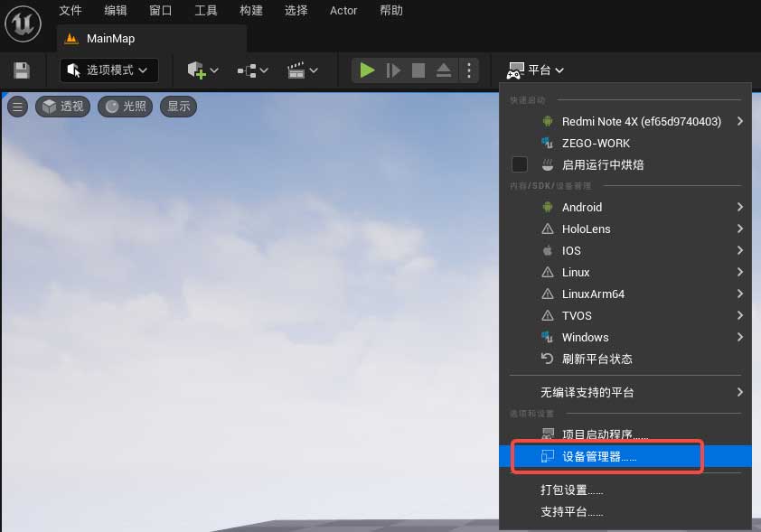Click the eject icon in toolbar
The width and height of the screenshot is (761, 532).
coord(444,70)
